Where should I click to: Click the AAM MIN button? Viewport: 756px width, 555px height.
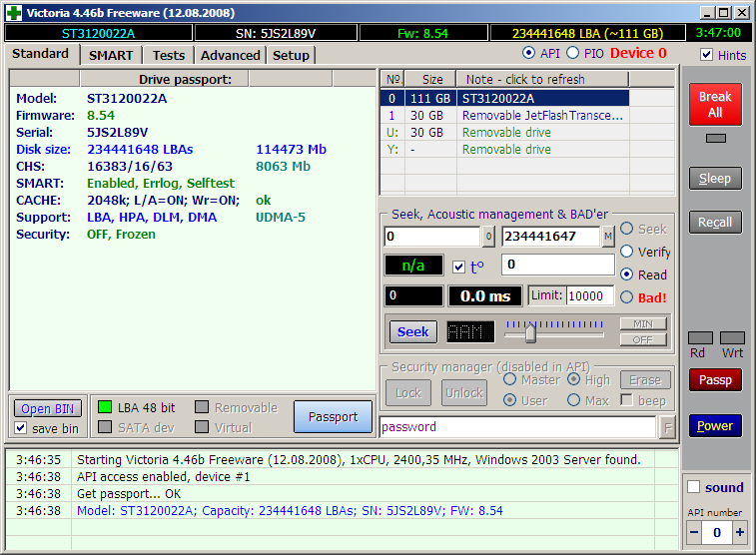643,323
